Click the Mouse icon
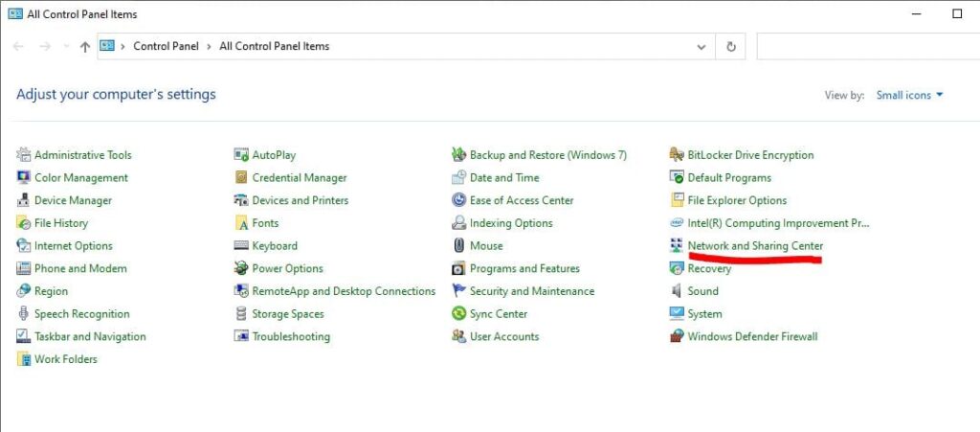The height and width of the screenshot is (432, 980). pos(458,246)
